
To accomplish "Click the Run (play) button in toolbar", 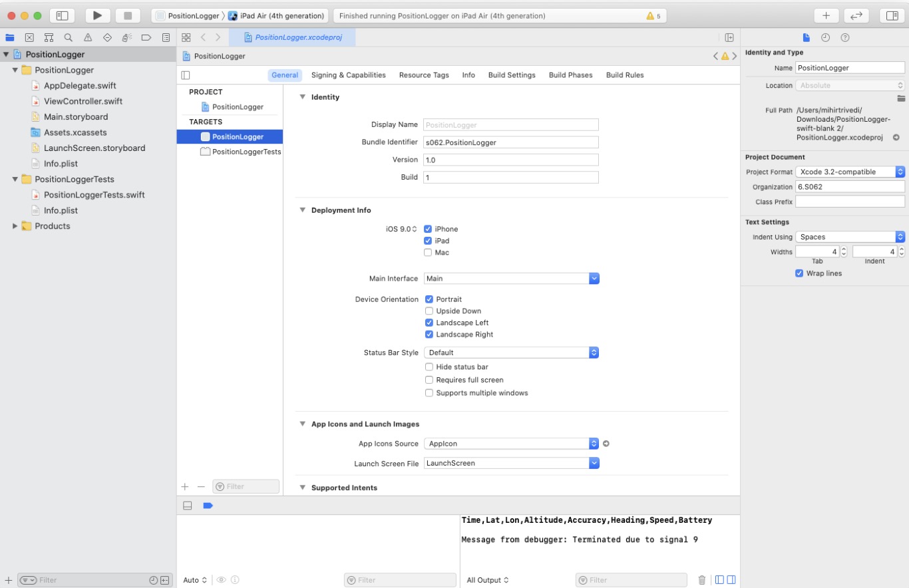I will click(97, 15).
